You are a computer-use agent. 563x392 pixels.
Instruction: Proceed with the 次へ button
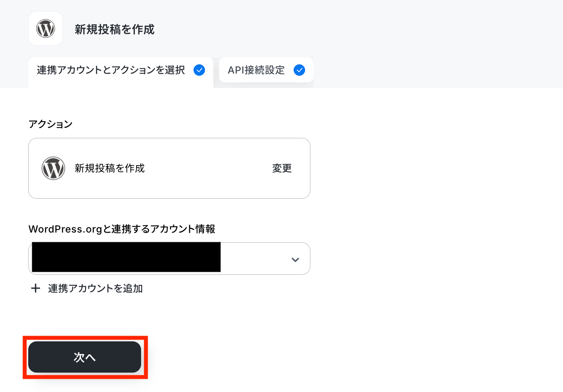[85, 357]
